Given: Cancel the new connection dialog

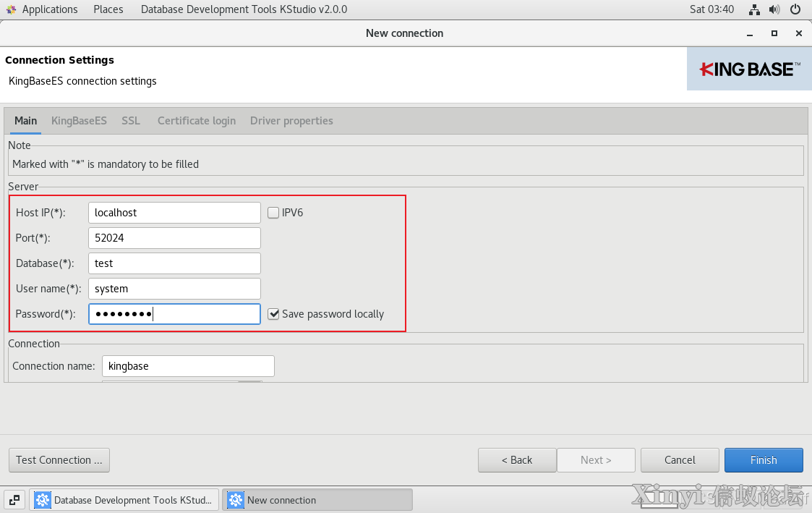Looking at the screenshot, I should 680,460.
